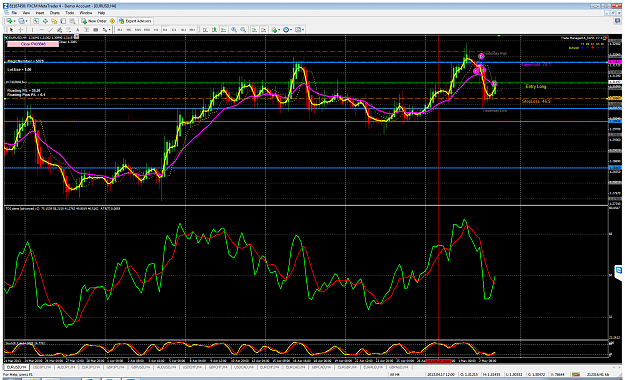
Task: Switch chart to Line Chart view
Action: coord(224,30)
